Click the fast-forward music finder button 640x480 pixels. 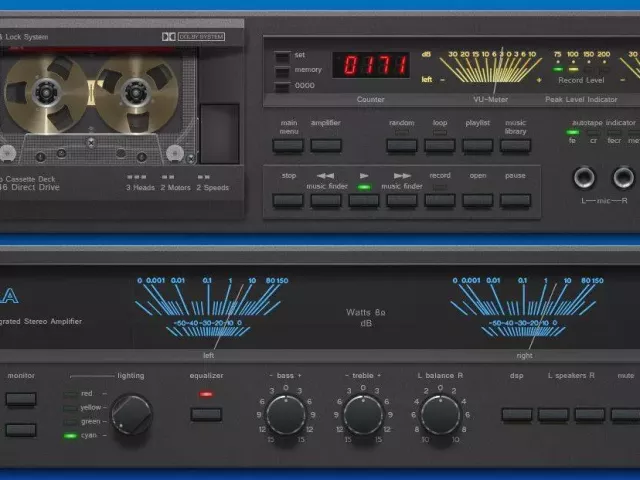pyautogui.click(x=401, y=200)
